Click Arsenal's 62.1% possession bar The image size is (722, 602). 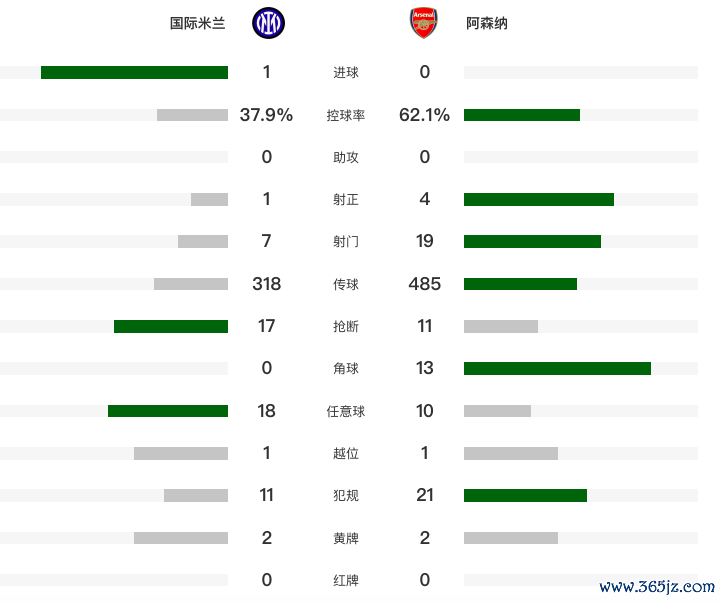click(x=522, y=115)
